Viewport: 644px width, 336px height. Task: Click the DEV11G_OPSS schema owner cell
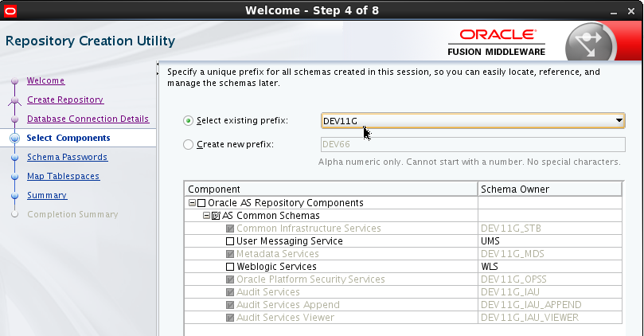click(x=550, y=279)
